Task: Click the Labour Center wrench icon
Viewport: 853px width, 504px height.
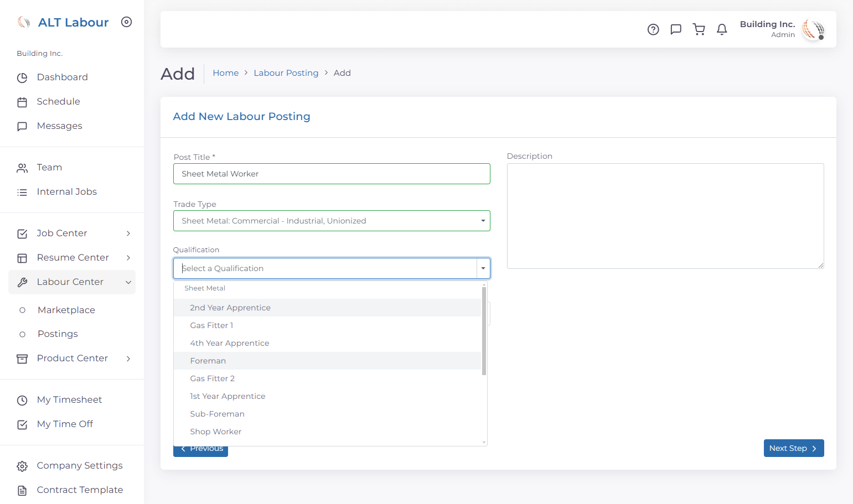Action: (x=22, y=283)
